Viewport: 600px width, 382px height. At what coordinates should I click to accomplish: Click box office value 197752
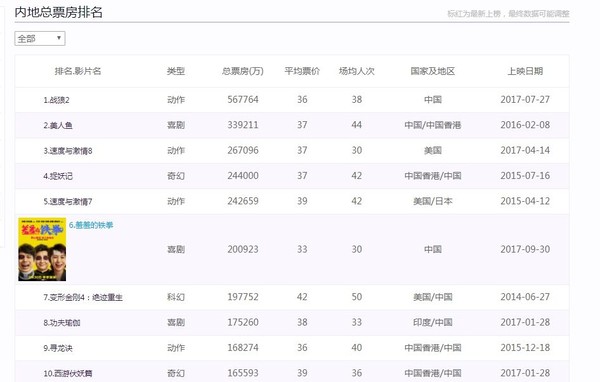(243, 297)
